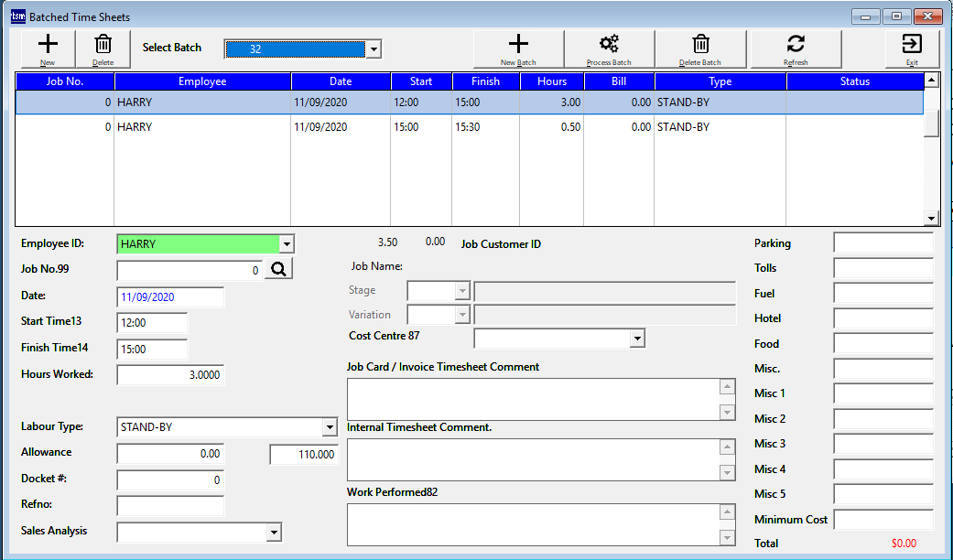Click the grid scrollbar down arrow
This screenshot has width=953, height=560.
click(x=932, y=217)
